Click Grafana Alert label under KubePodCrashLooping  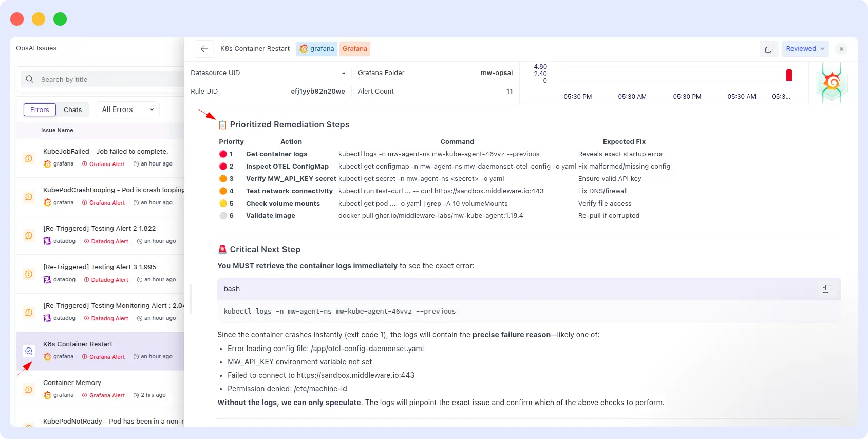(107, 203)
